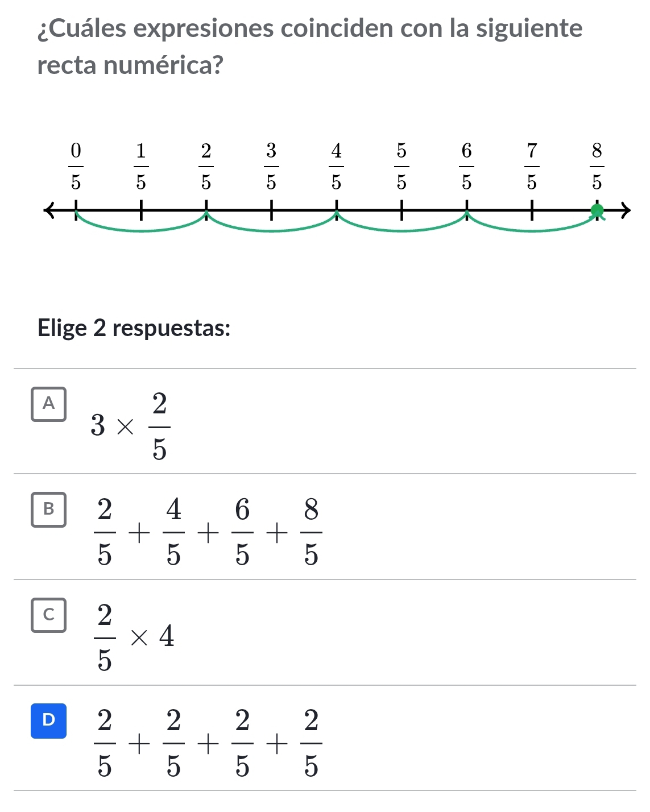Select the sum 2/5 + 2/5 + 2/5 + 2/5
This screenshot has height=812, width=650.
208,743
